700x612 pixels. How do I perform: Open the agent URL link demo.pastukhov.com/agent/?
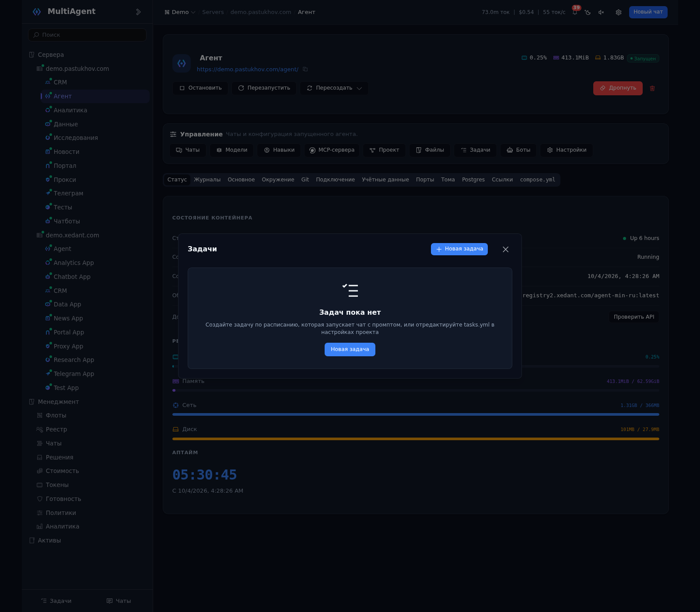pos(248,70)
